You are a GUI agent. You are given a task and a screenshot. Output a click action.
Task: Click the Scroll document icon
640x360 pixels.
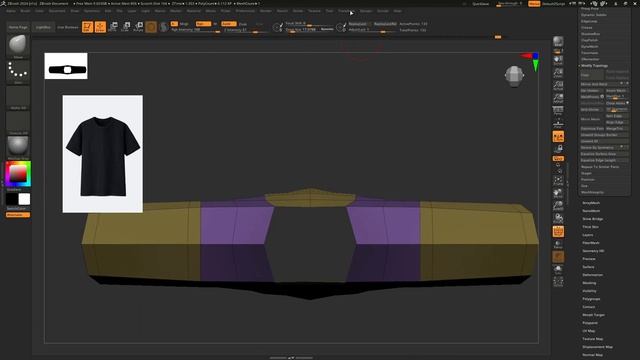(558, 60)
